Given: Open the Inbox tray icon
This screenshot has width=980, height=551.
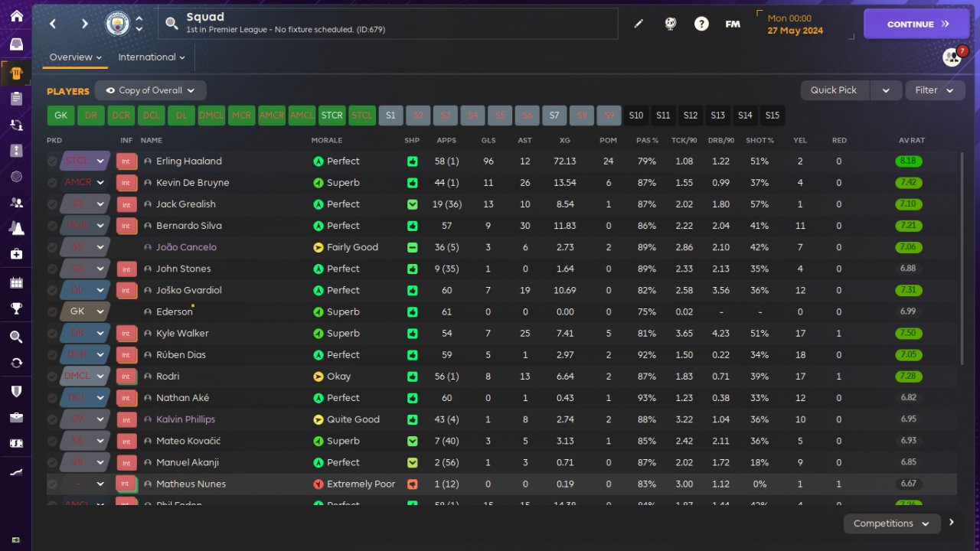Looking at the screenshot, I should tap(16, 44).
